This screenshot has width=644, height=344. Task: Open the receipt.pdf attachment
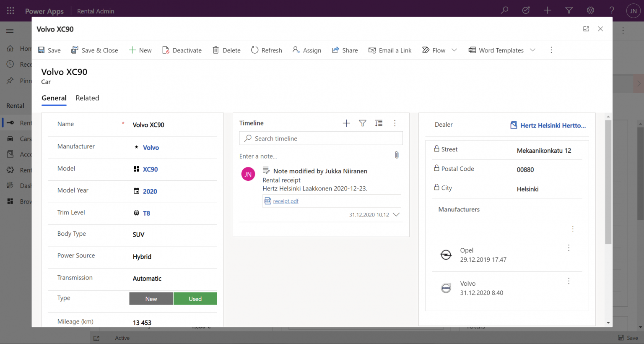tap(286, 201)
